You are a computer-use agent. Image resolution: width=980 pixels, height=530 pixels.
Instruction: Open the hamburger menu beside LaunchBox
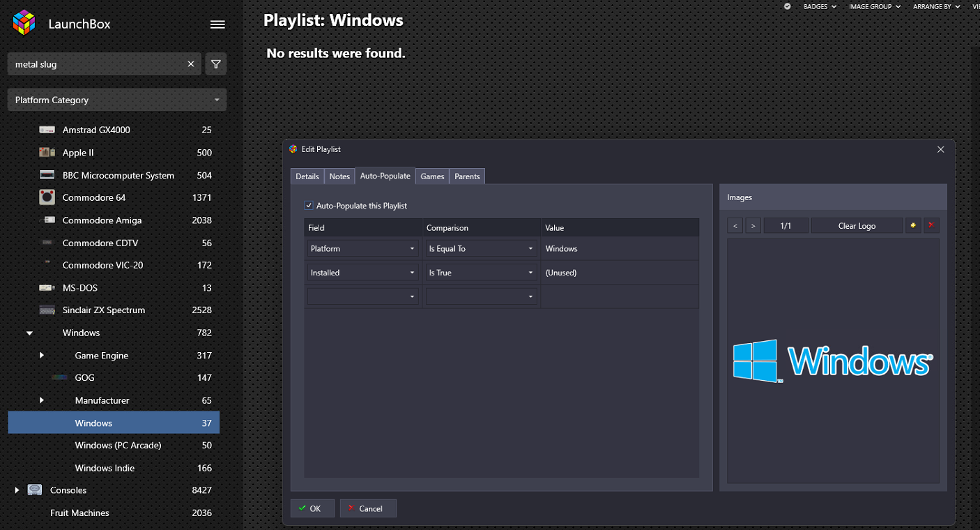point(217,24)
